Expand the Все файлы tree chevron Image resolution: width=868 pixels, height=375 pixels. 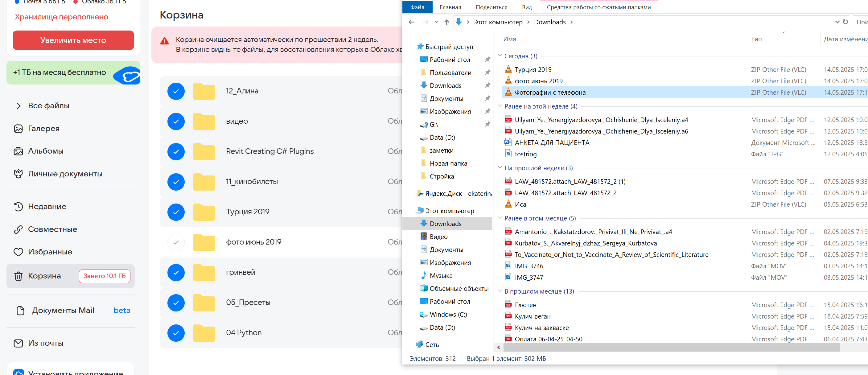coord(18,106)
